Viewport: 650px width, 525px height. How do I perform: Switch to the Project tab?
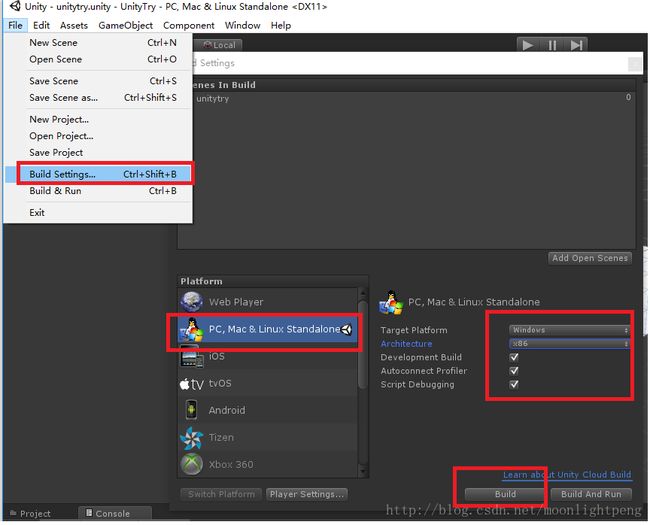pyautogui.click(x=30, y=513)
